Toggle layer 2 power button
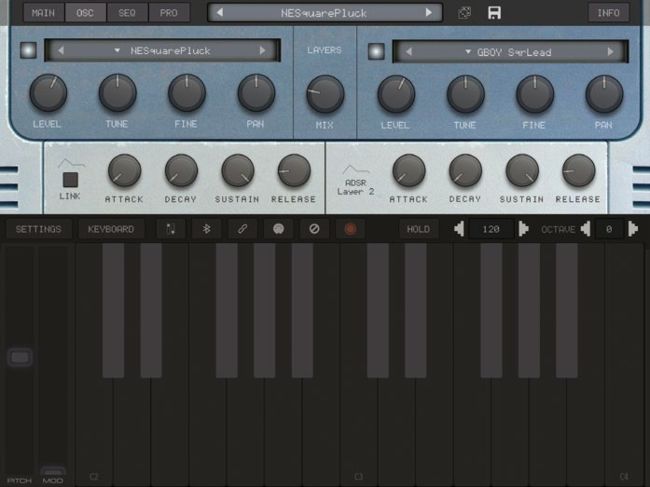Viewport: 650px width, 487px height. click(x=375, y=50)
